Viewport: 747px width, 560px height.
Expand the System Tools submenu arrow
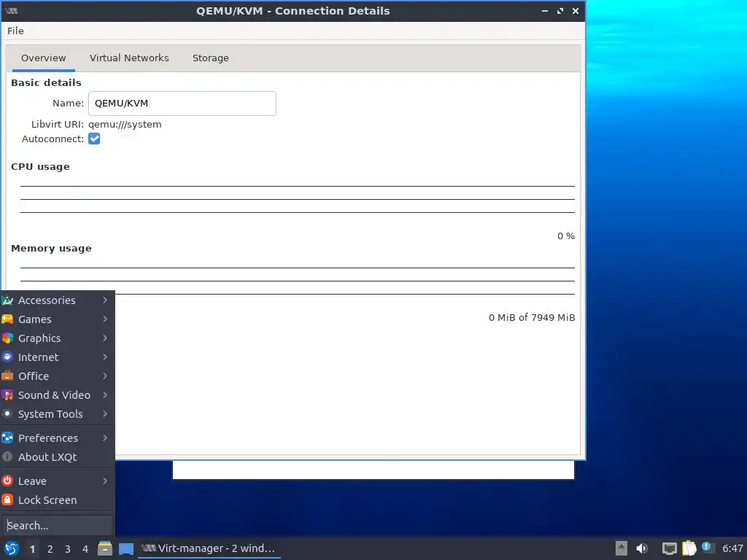pyautogui.click(x=105, y=414)
